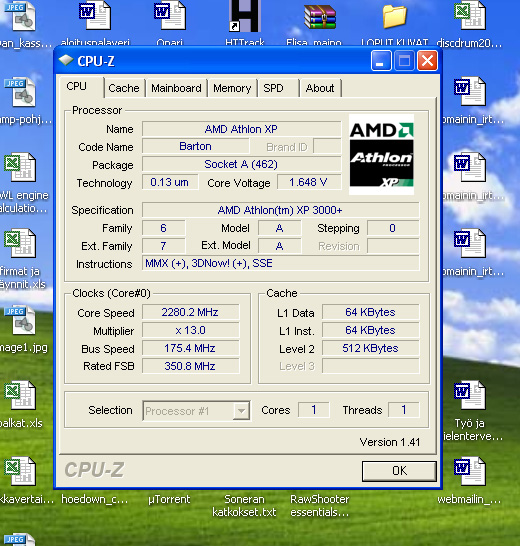Click the Instructions field MMX 3DNow SSE
The height and width of the screenshot is (546, 520).
coord(280,263)
